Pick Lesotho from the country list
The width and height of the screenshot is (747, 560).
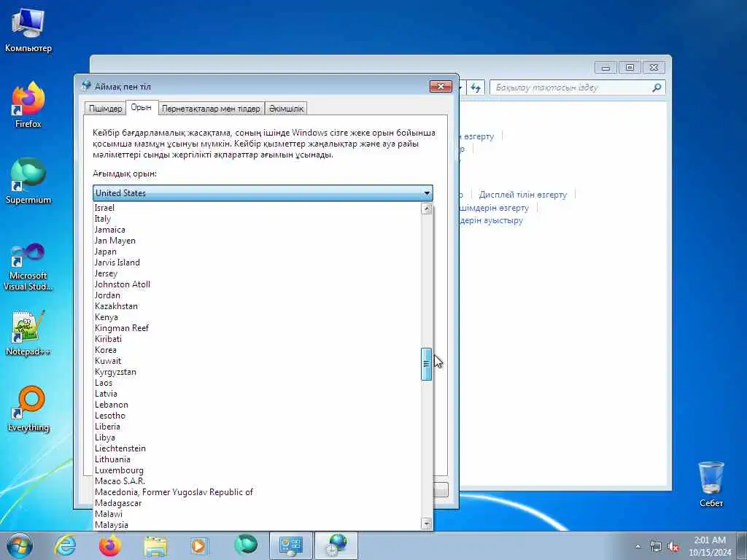[x=258, y=416]
